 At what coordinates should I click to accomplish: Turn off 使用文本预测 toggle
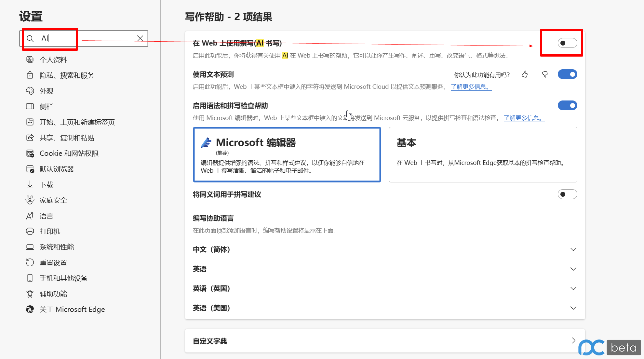567,74
